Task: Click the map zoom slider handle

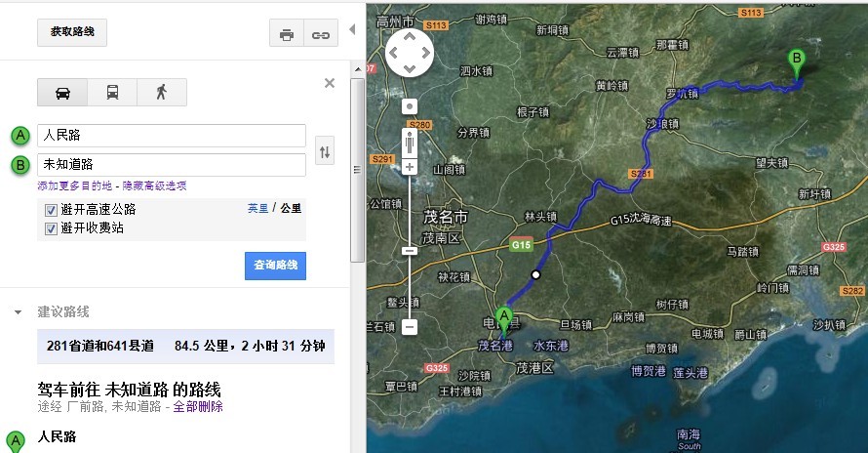Action: (x=410, y=250)
